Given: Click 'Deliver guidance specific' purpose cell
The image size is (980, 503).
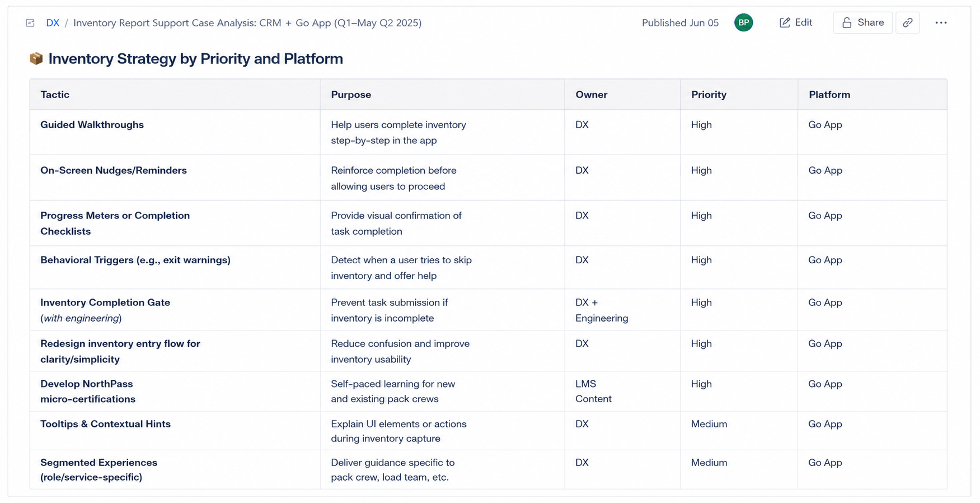Looking at the screenshot, I should coord(442,469).
